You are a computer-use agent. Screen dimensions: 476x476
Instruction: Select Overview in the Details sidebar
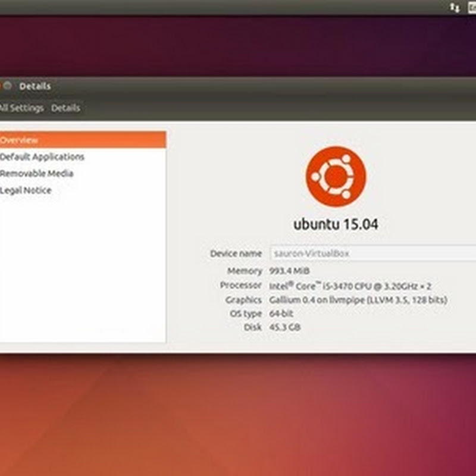(x=83, y=140)
